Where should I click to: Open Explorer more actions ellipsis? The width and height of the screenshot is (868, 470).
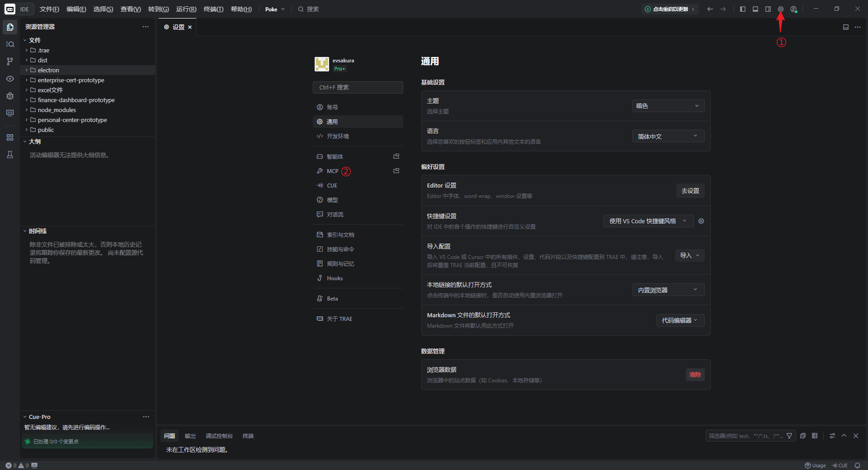pos(146,27)
